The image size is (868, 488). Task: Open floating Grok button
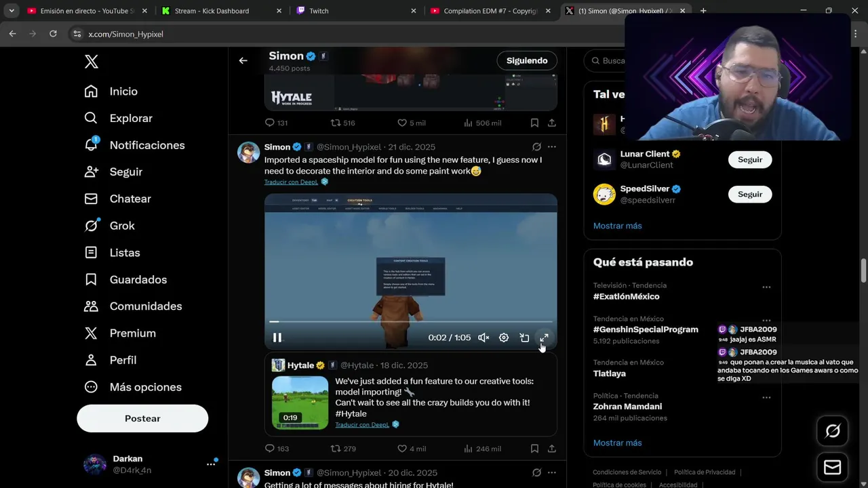tap(832, 431)
